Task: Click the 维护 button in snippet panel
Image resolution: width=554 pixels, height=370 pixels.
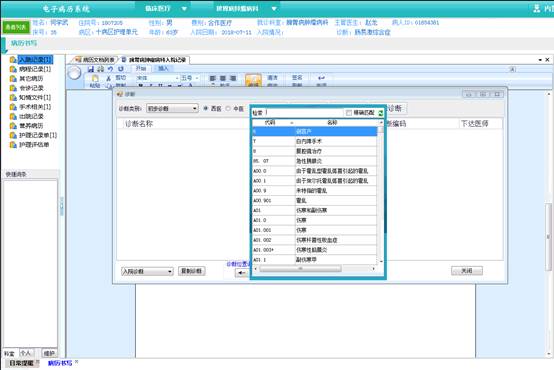Action: pyautogui.click(x=49, y=353)
